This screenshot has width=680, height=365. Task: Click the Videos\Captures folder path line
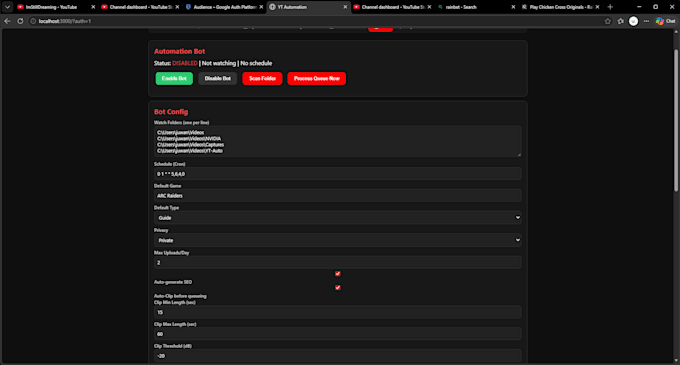click(190, 145)
